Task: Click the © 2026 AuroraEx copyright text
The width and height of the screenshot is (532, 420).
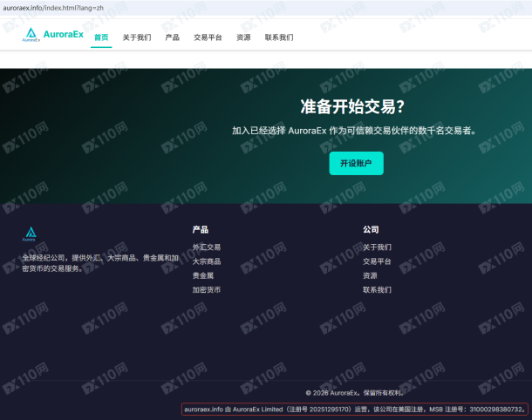Action: (x=355, y=393)
